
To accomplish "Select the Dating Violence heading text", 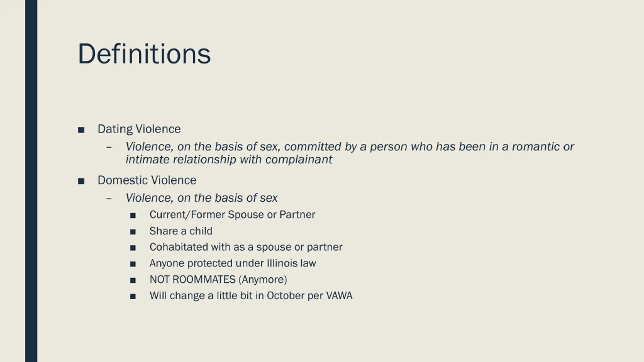I will coord(139,129).
